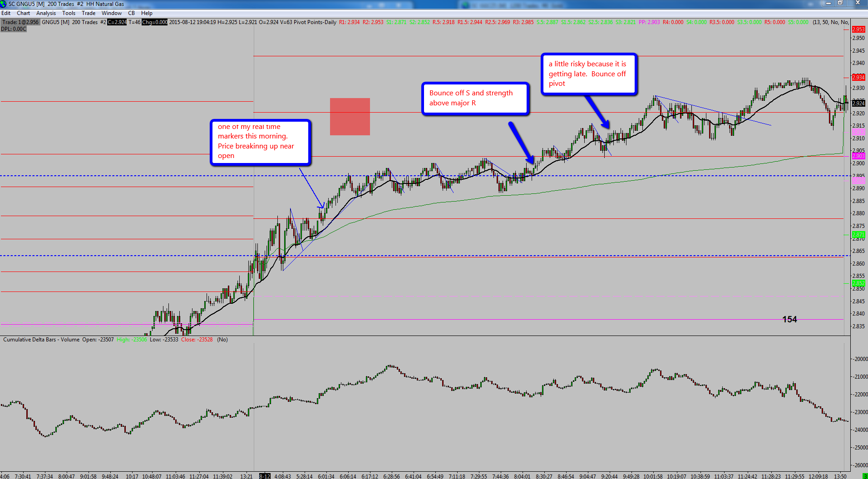This screenshot has width=868, height=479.
Task: Open the Window menu
Action: coord(112,13)
